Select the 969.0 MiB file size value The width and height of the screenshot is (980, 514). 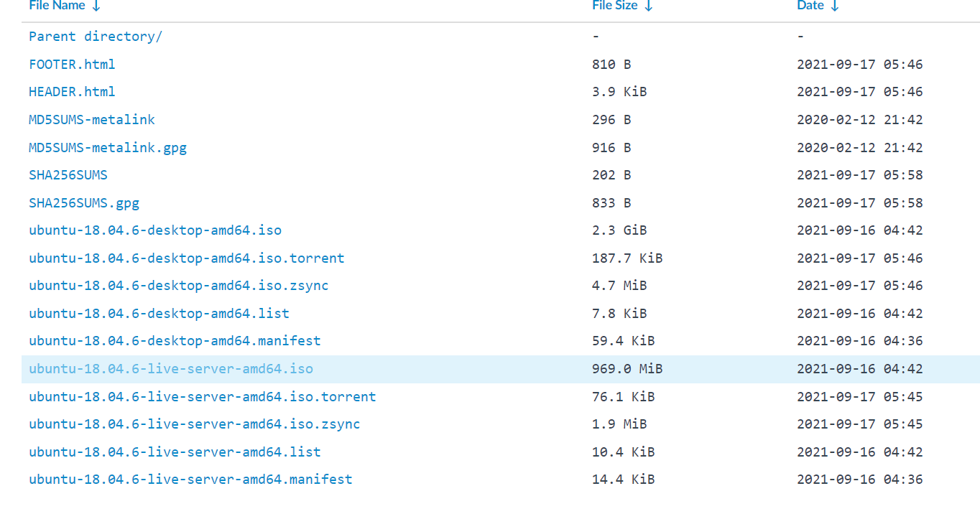pyautogui.click(x=627, y=369)
